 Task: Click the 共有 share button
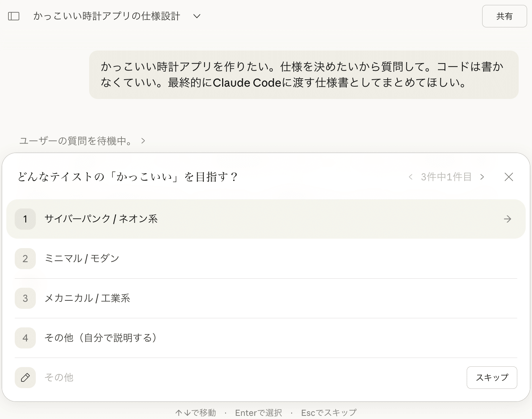pos(504,16)
